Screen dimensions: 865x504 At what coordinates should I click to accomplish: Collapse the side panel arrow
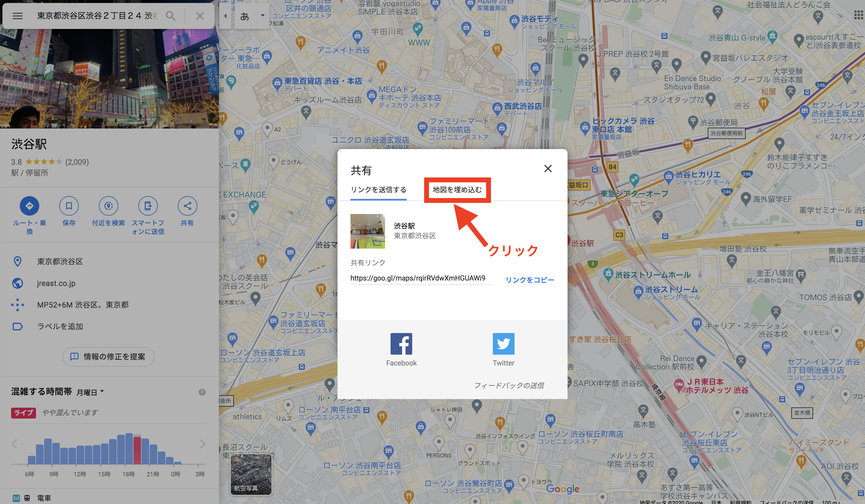(x=225, y=16)
